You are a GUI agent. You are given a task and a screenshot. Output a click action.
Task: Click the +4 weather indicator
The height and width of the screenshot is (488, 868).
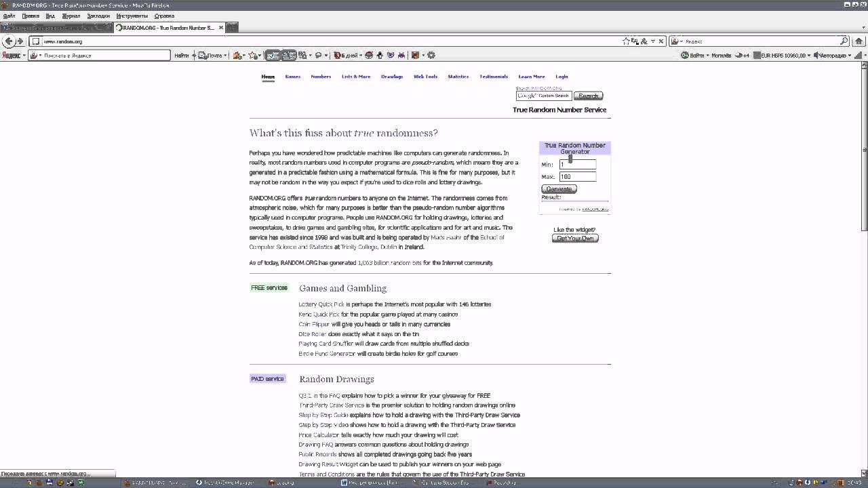742,56
